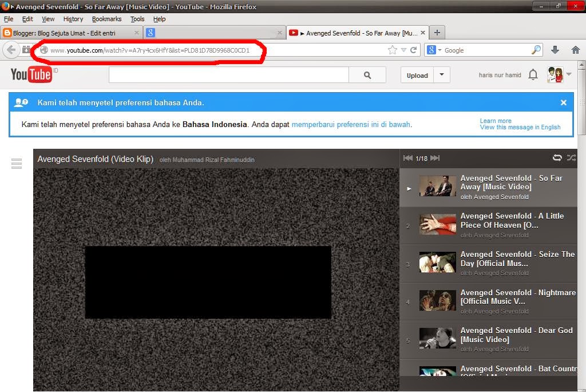Open the URL history dropdown arrow

click(403, 50)
